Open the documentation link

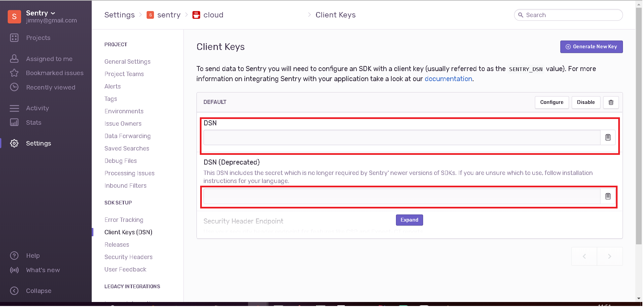(x=448, y=78)
